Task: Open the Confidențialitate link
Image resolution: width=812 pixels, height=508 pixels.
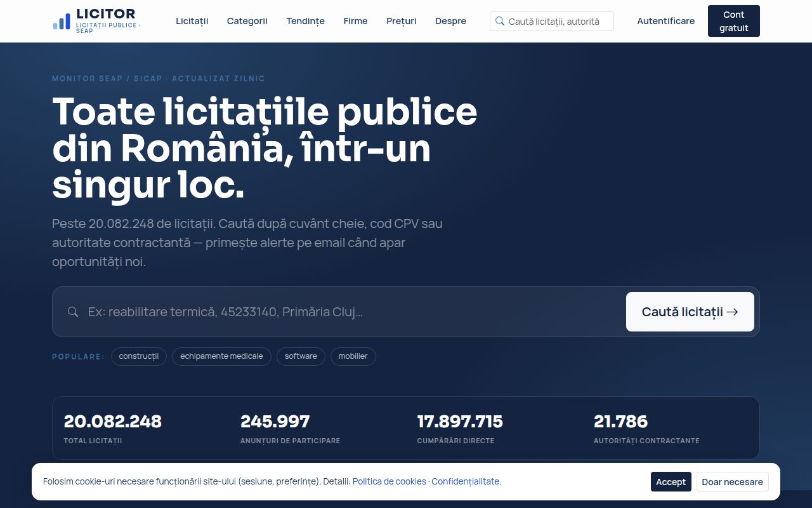Action: 466,481
